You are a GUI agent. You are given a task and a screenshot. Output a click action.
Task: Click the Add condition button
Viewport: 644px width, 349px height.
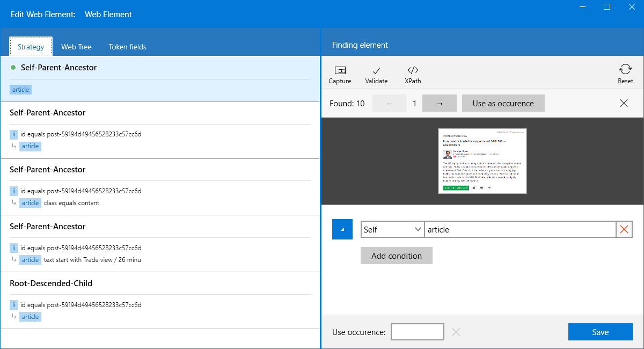tap(396, 256)
